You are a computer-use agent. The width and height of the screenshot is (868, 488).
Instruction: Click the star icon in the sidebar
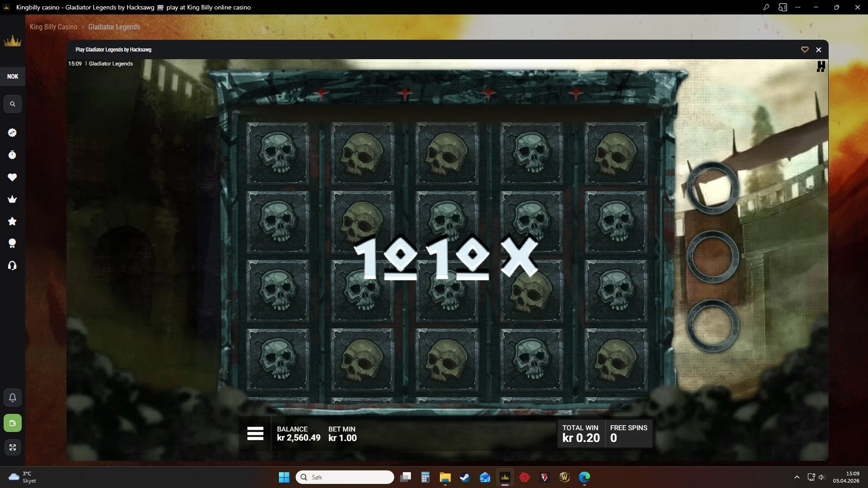[x=12, y=221]
